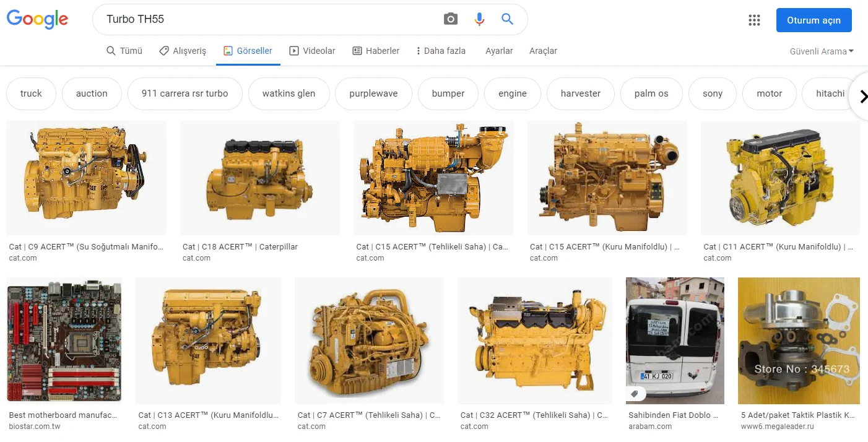Viewport: 868px width, 442px height.
Task: Click the Cat C13 ACERT Kuru Manifoldlu title
Action: pos(209,415)
